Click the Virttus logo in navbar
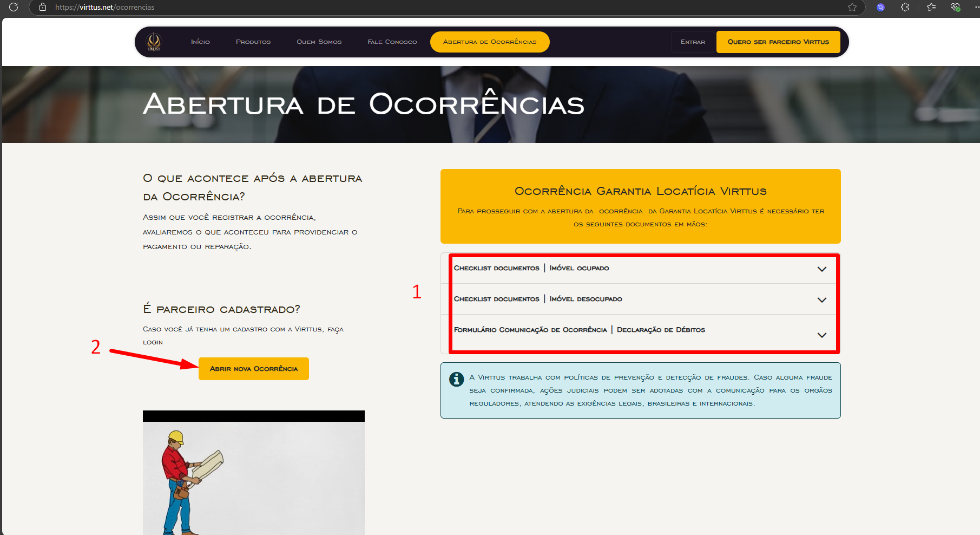Image resolution: width=980 pixels, height=535 pixels. point(154,42)
